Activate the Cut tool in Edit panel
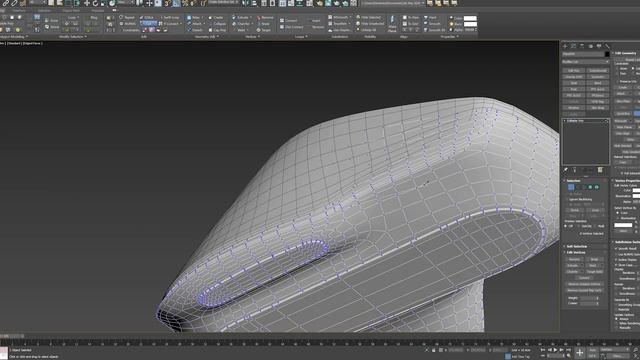 [x=148, y=24]
